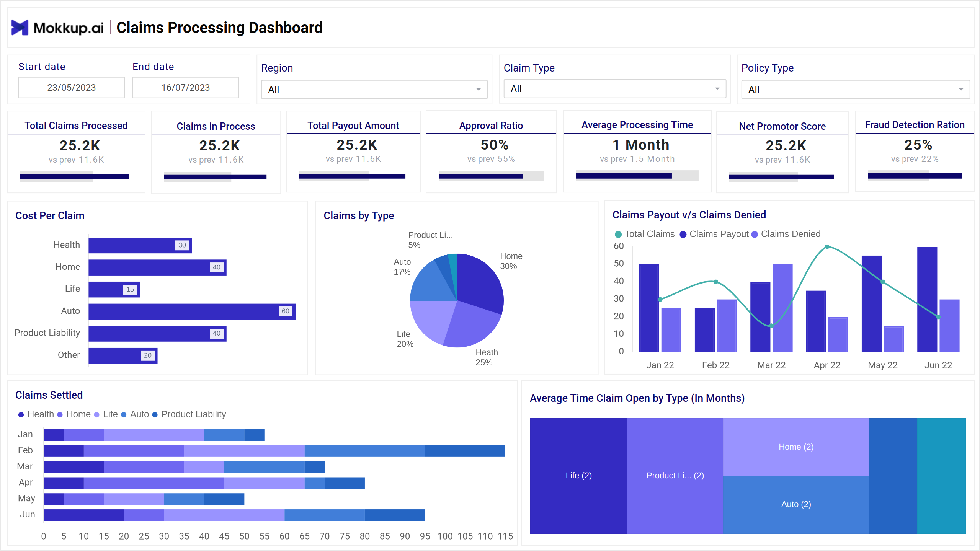Click the Auto (2) treemap tile

tap(796, 505)
